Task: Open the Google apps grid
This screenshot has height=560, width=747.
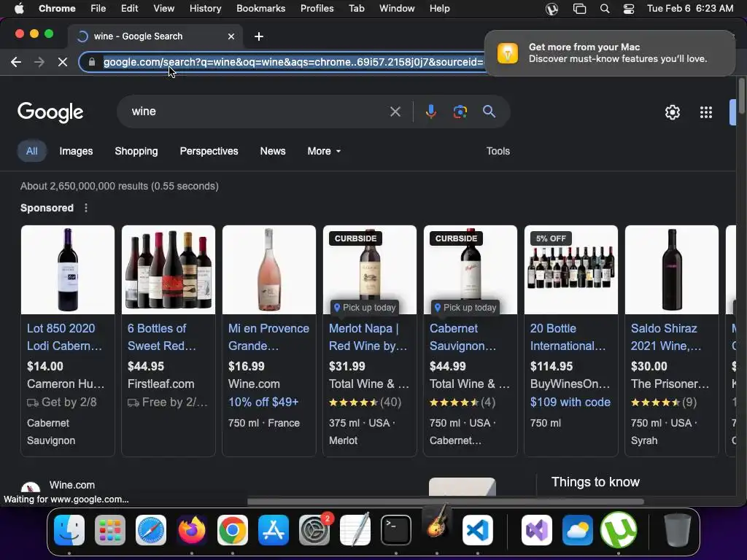Action: [x=706, y=112]
